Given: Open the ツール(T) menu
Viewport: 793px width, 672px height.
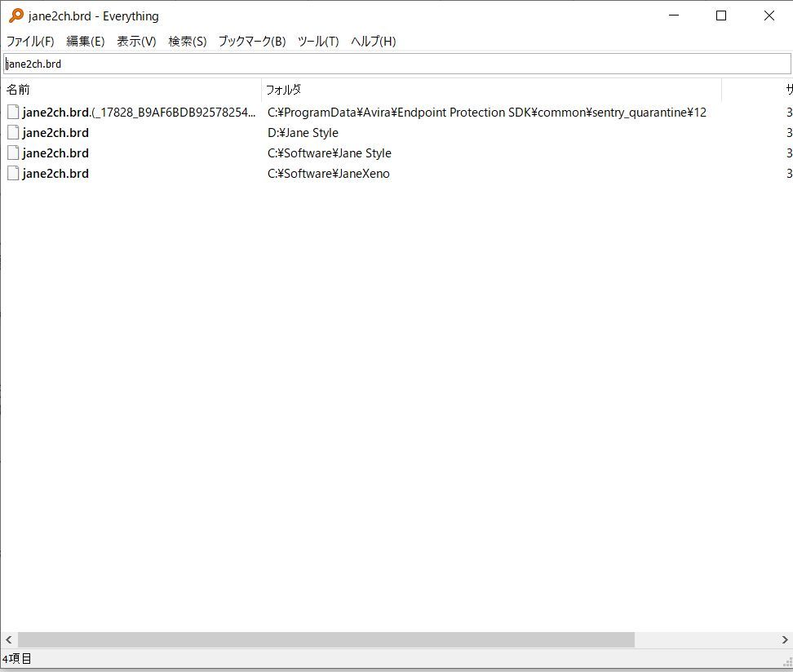Looking at the screenshot, I should [318, 42].
